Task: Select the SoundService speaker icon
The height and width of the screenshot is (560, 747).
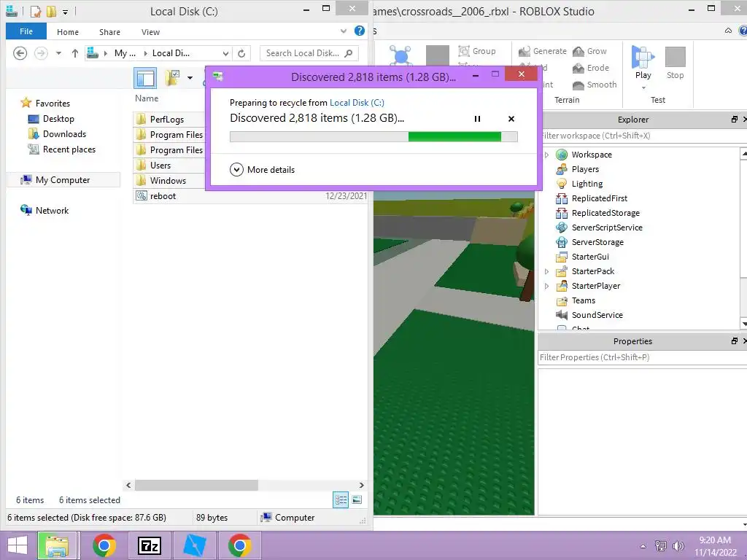Action: tap(562, 315)
